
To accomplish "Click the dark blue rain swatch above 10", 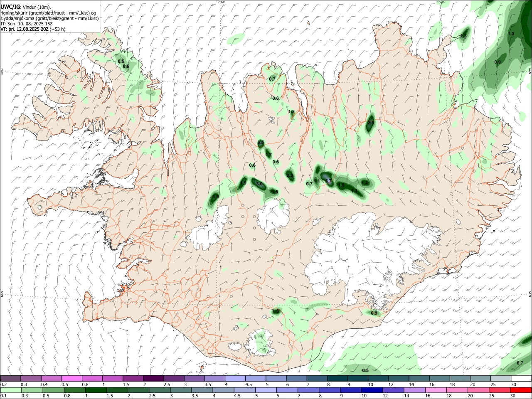I will (372, 390).
